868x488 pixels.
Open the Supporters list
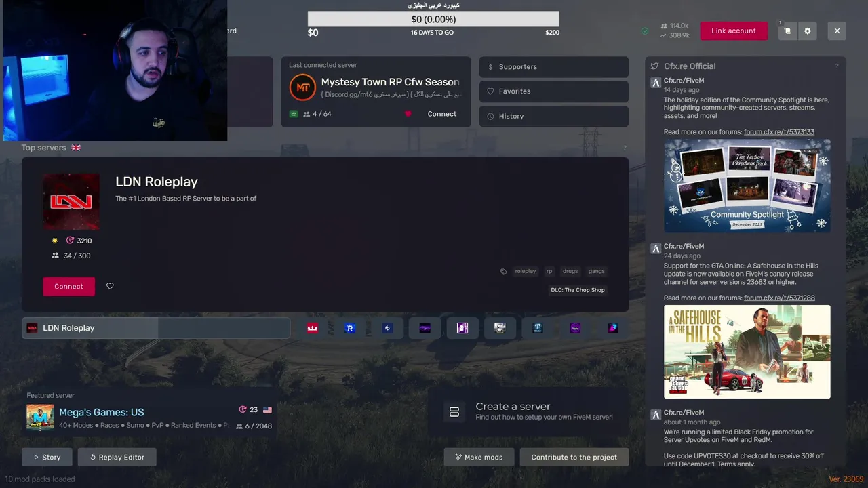click(x=554, y=67)
